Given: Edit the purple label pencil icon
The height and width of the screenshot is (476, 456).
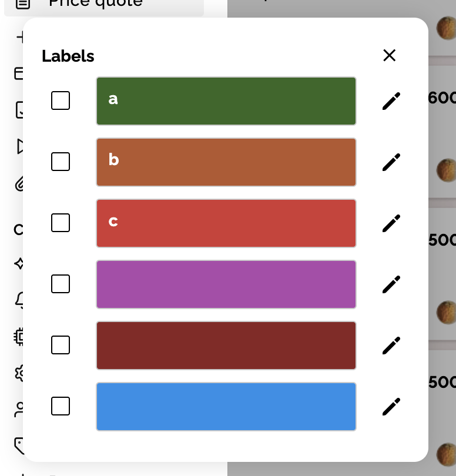Looking at the screenshot, I should 391,284.
